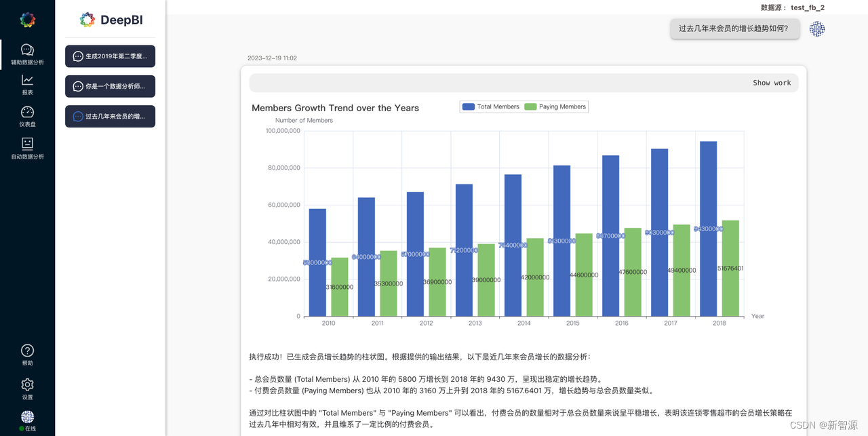Click the DeepBI logo at top of sidebar
868x436 pixels.
click(27, 20)
